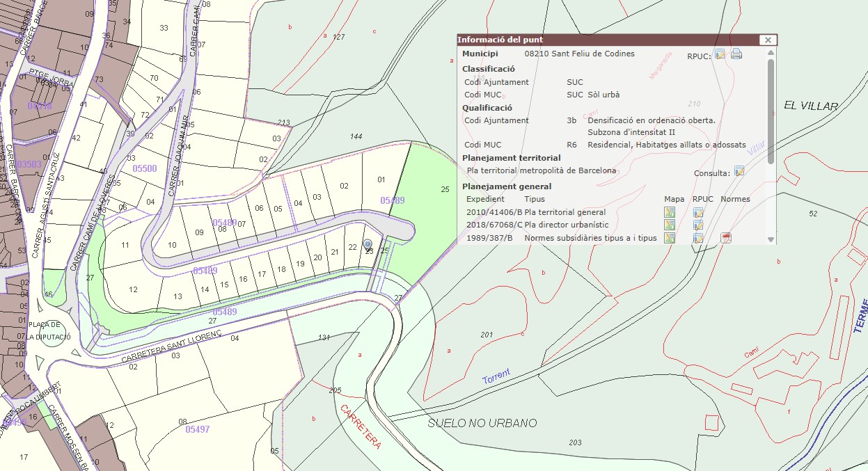Open the Mapa icon for Pla territorial general

coord(670,212)
